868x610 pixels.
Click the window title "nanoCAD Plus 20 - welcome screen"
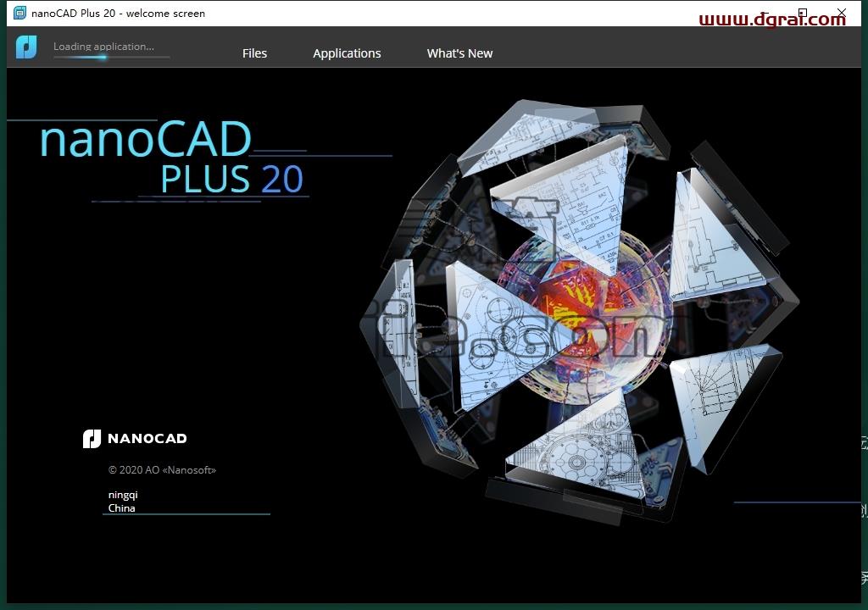coord(118,14)
